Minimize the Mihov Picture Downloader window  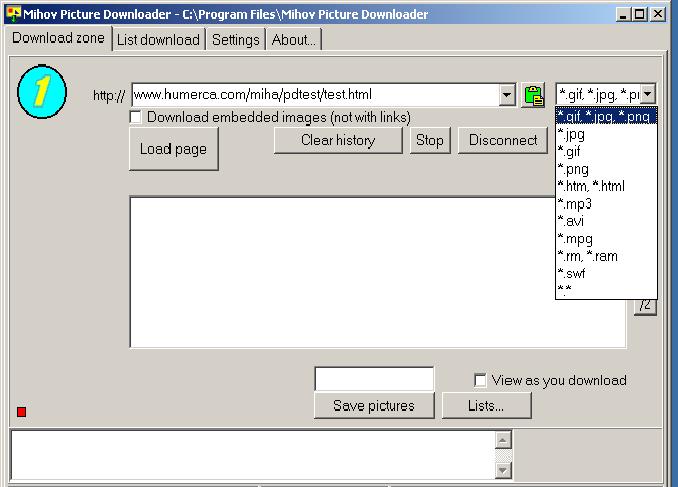(623, 14)
